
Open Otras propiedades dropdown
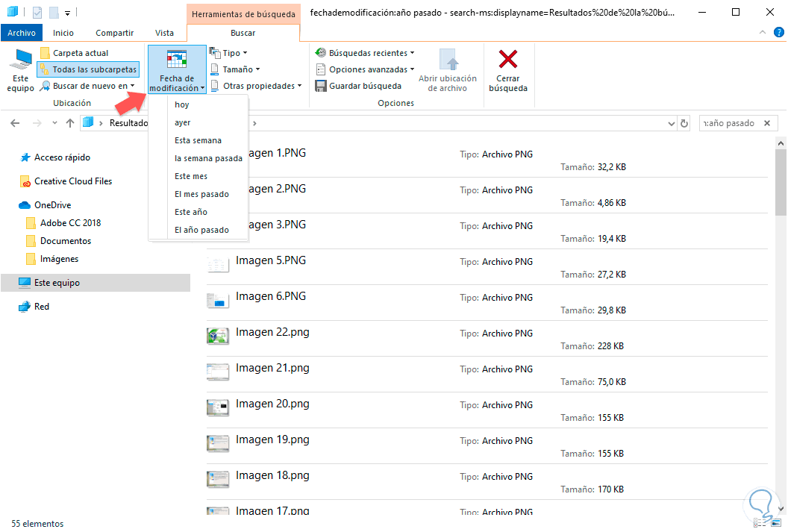click(256, 86)
